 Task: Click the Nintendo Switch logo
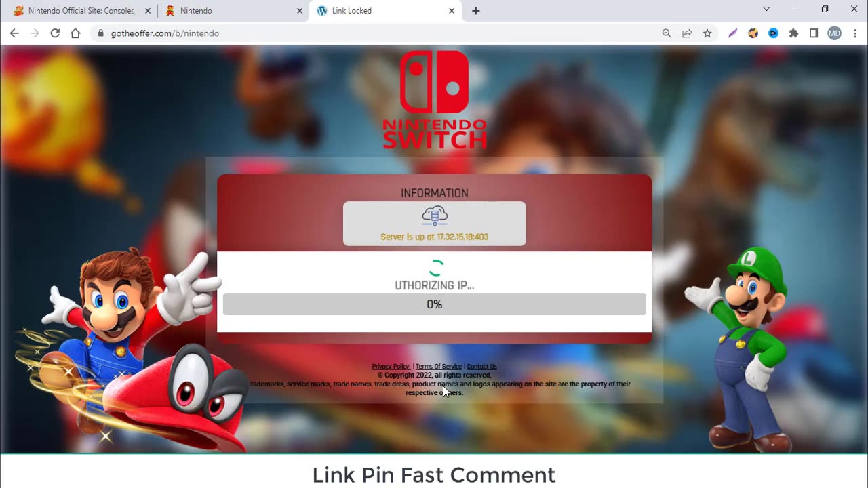pyautogui.click(x=434, y=100)
